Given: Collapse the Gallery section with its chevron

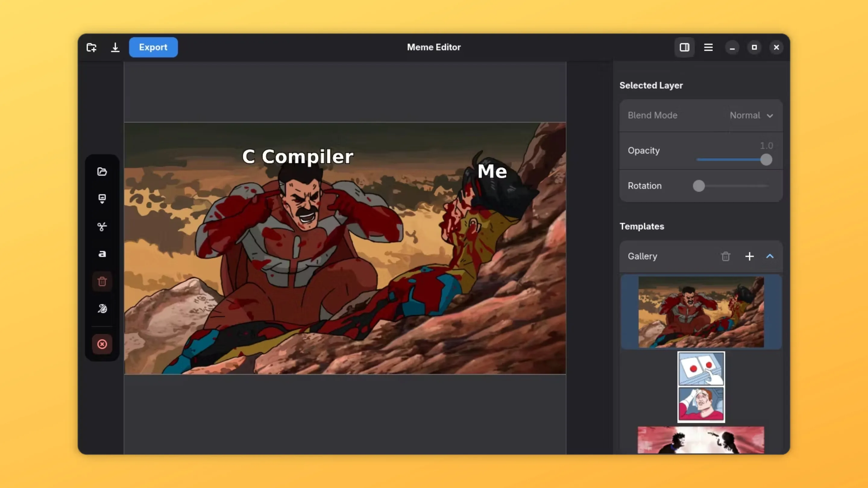Looking at the screenshot, I should 770,256.
